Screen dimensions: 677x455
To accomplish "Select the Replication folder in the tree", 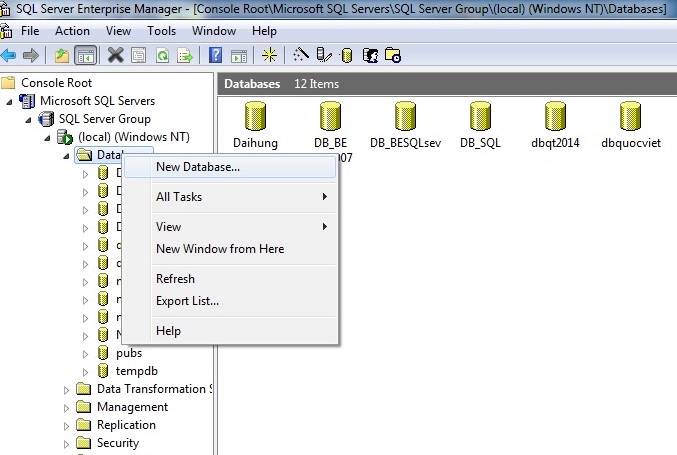I will point(126,425).
